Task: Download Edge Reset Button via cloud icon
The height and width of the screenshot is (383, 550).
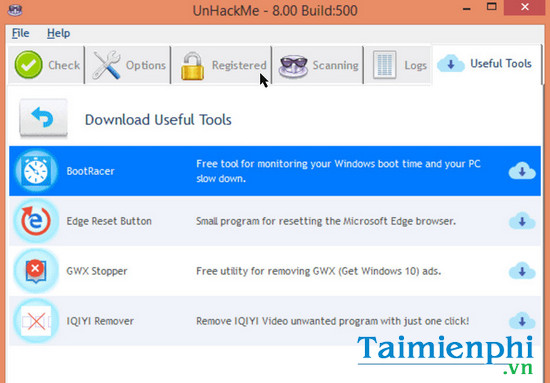Action: tap(522, 221)
